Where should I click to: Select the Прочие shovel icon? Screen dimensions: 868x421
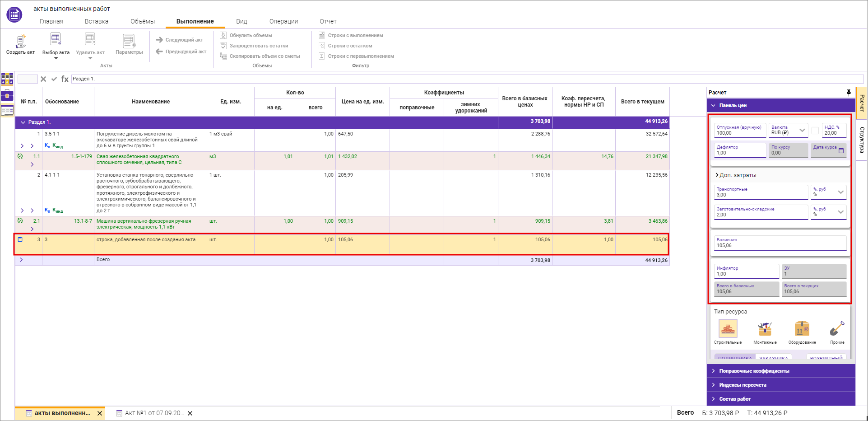coord(837,329)
